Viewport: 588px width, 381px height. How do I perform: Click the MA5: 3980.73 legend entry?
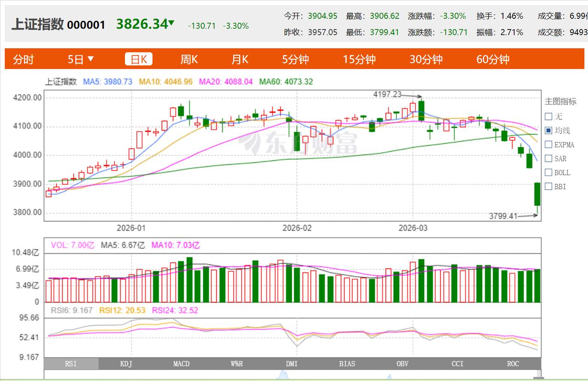[x=107, y=82]
